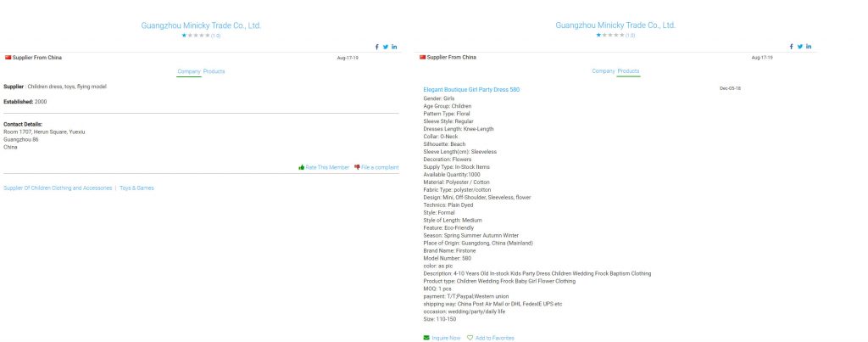The height and width of the screenshot is (342, 868).
Task: Click the heart icon for Add to Favorites
Action: coord(470,338)
